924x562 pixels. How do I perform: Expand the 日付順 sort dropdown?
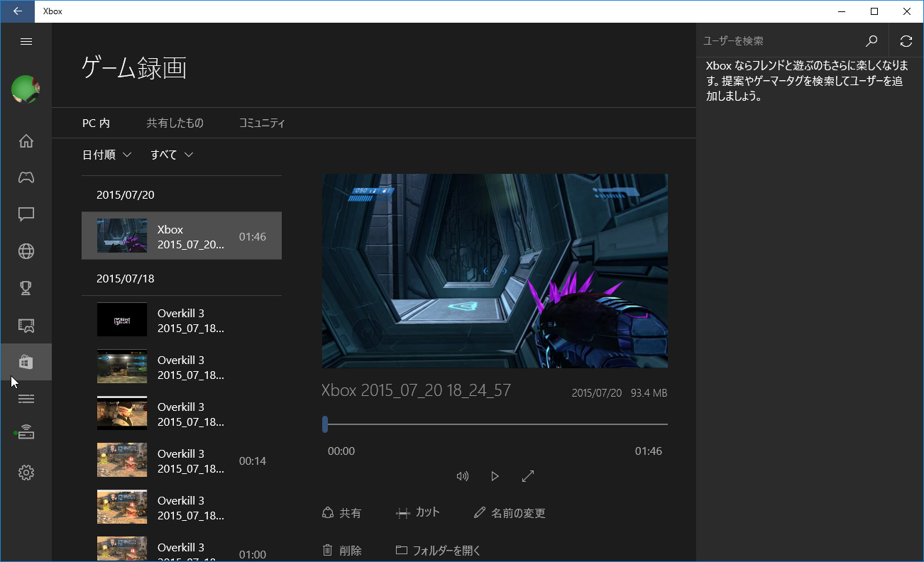pos(106,155)
